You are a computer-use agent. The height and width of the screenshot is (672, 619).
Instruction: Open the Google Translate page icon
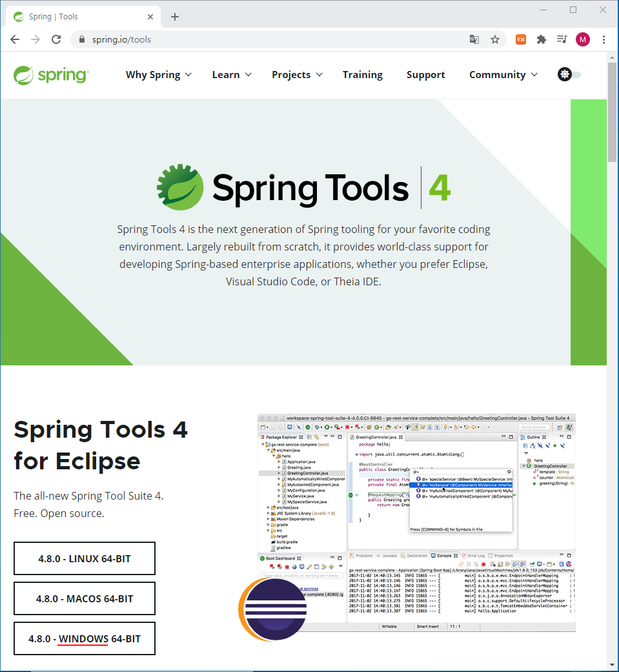[x=474, y=39]
